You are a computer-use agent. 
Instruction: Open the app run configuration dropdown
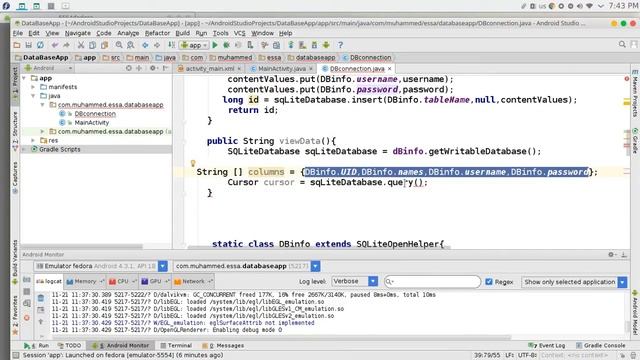click(x=194, y=45)
